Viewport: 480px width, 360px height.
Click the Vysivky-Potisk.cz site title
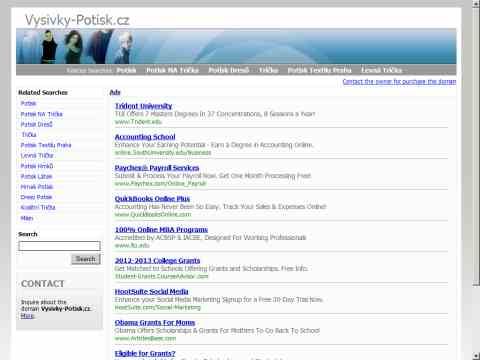(x=77, y=20)
